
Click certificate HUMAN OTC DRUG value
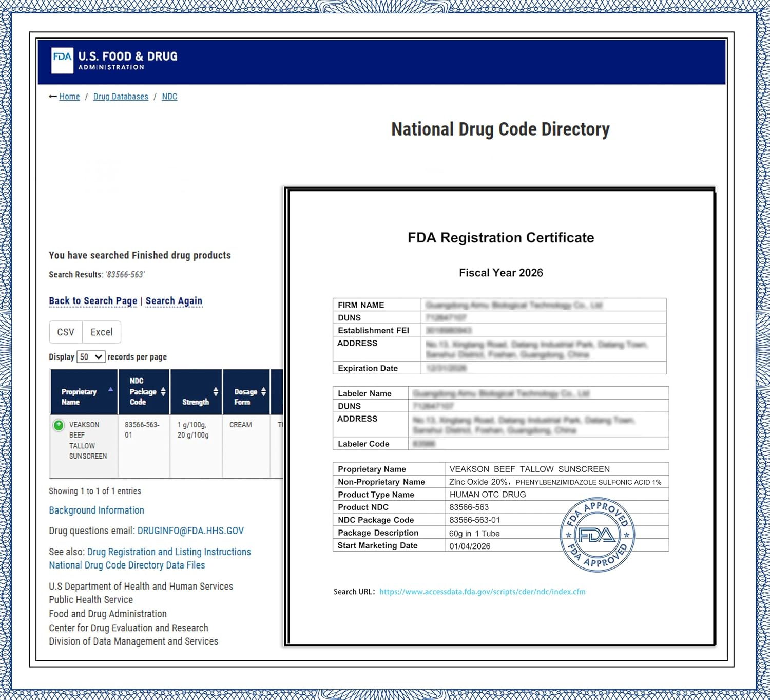[x=488, y=495]
